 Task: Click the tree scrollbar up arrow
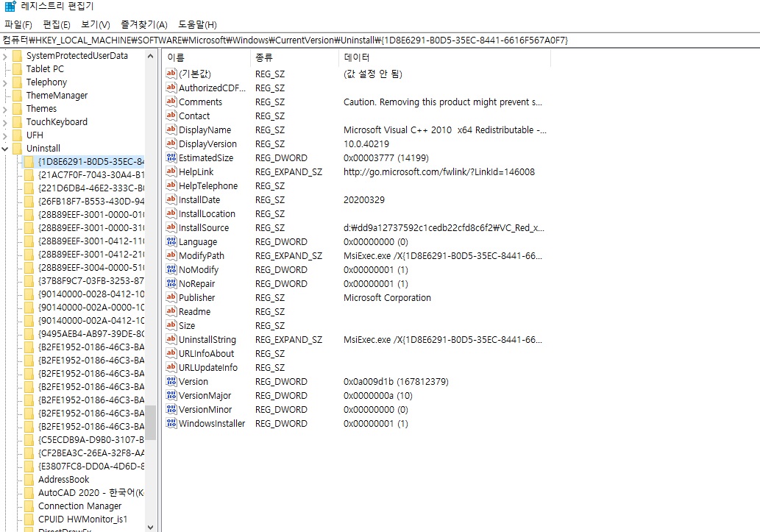(150, 56)
